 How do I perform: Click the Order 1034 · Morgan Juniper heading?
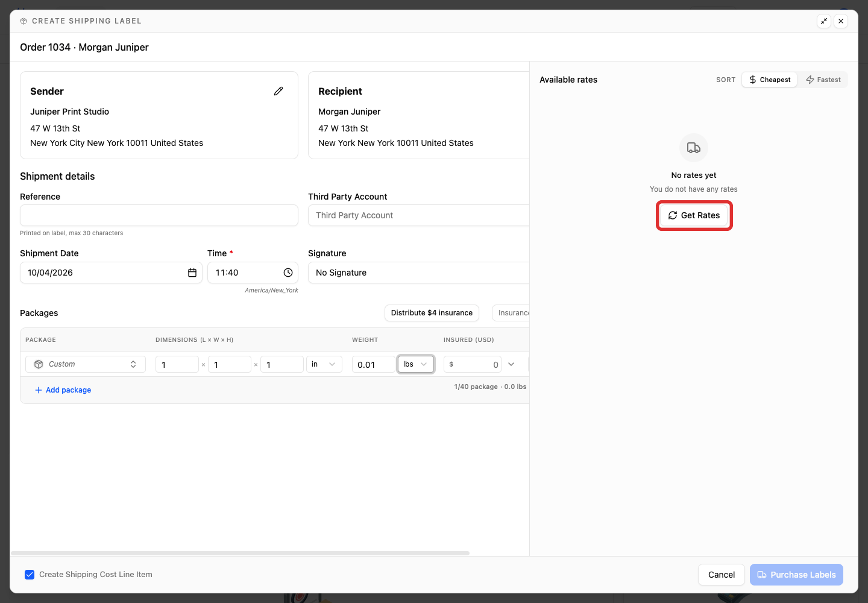pyautogui.click(x=84, y=47)
